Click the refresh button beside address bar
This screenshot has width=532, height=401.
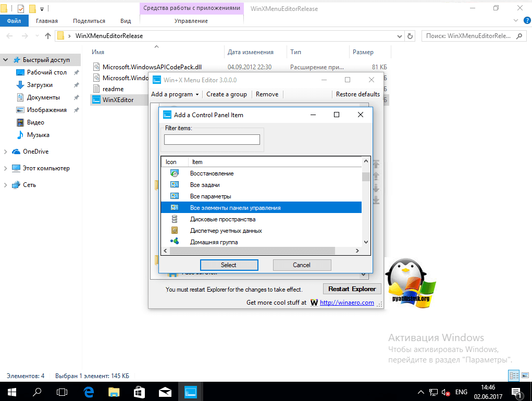coord(410,36)
